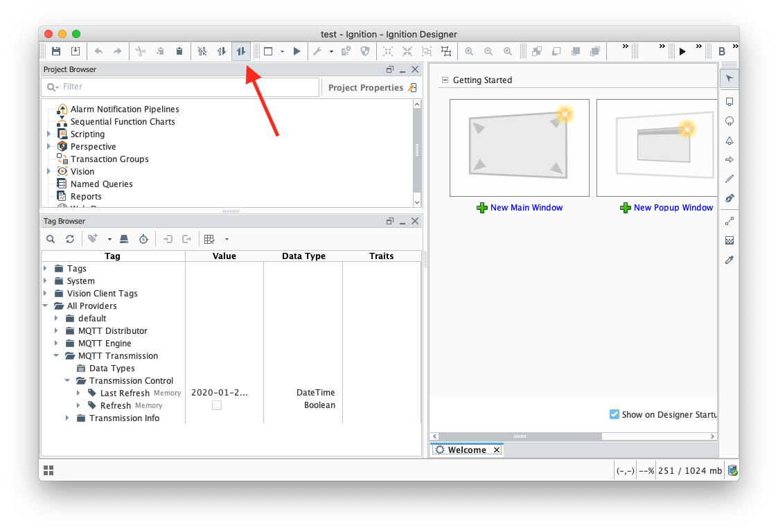Select the pointer selection tool
The image size is (778, 532).
(x=730, y=79)
